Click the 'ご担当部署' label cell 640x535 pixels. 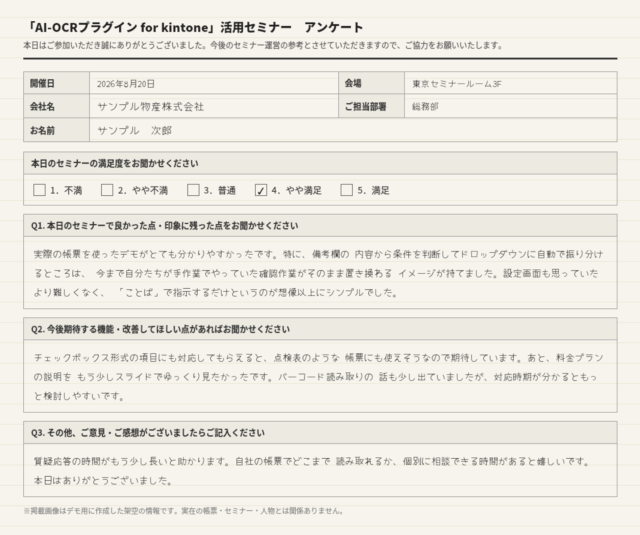pyautogui.click(x=371, y=107)
